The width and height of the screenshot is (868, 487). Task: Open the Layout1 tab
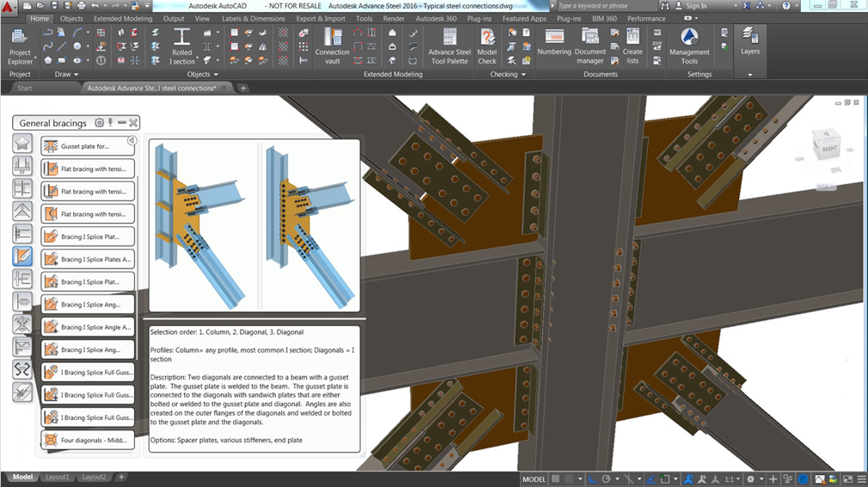click(x=58, y=477)
